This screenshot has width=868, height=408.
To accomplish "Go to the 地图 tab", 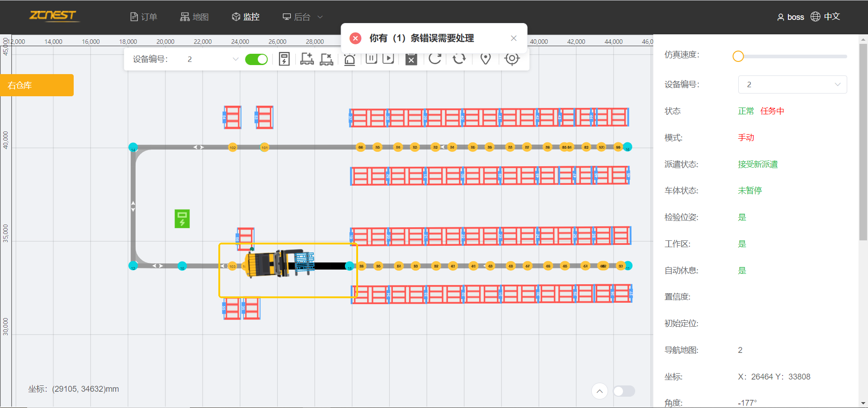I will [x=194, y=17].
